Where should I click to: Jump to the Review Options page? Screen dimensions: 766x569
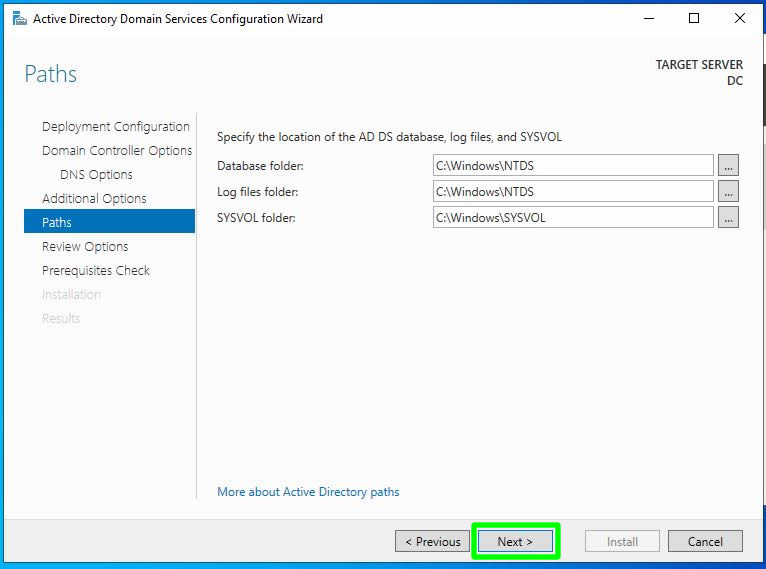tap(85, 247)
